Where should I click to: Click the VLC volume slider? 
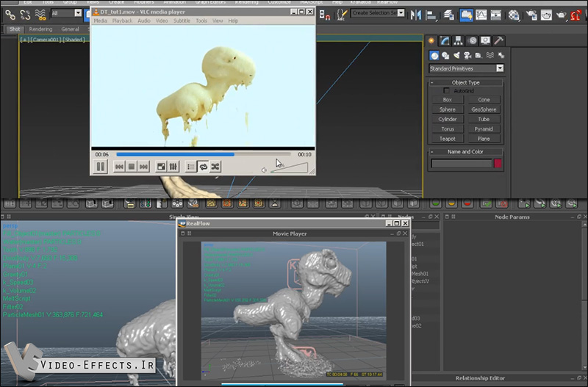point(289,168)
